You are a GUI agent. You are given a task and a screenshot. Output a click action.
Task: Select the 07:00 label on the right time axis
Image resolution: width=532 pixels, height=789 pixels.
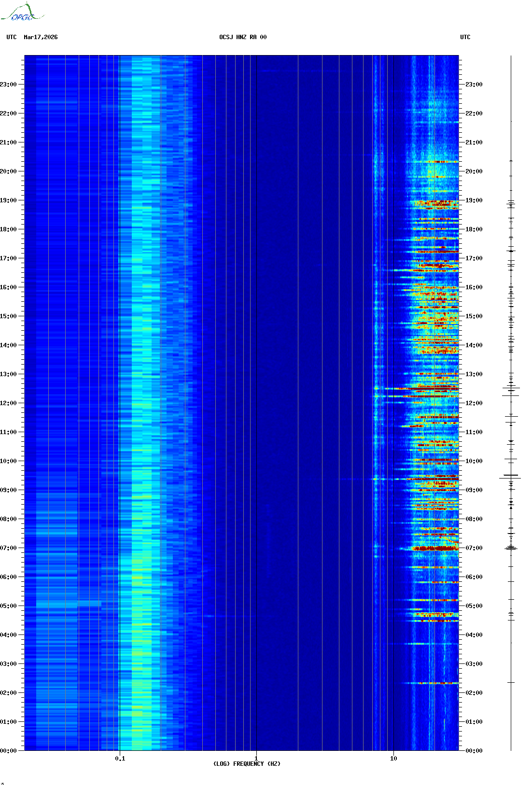pyautogui.click(x=474, y=548)
